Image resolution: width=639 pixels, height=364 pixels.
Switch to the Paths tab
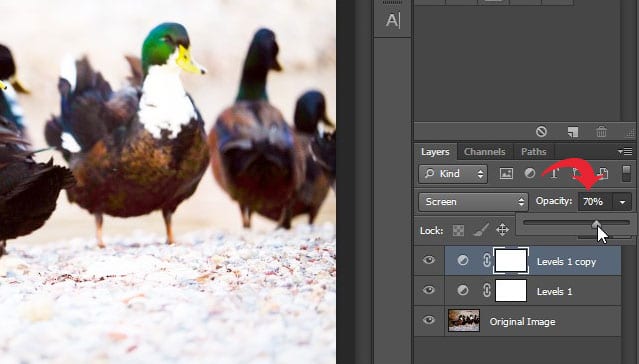(533, 152)
